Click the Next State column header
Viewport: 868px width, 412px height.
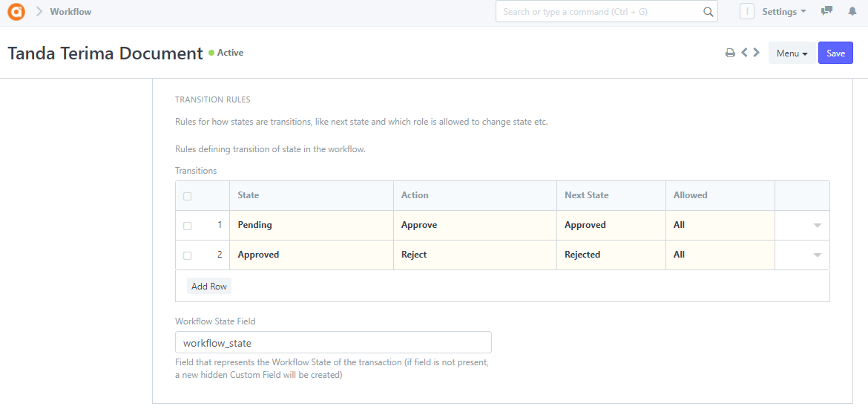coord(611,195)
